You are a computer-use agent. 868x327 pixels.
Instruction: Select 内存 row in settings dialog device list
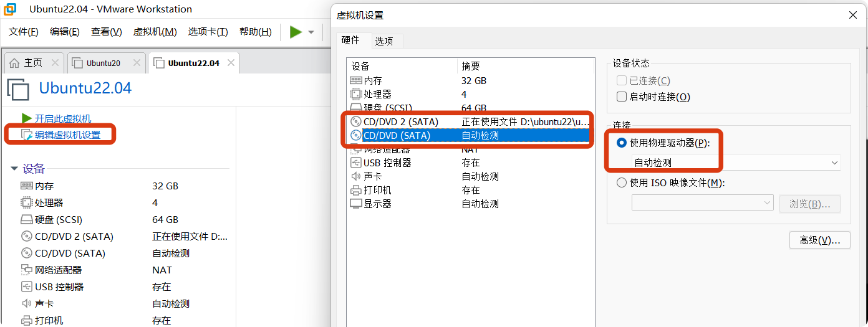(x=471, y=80)
